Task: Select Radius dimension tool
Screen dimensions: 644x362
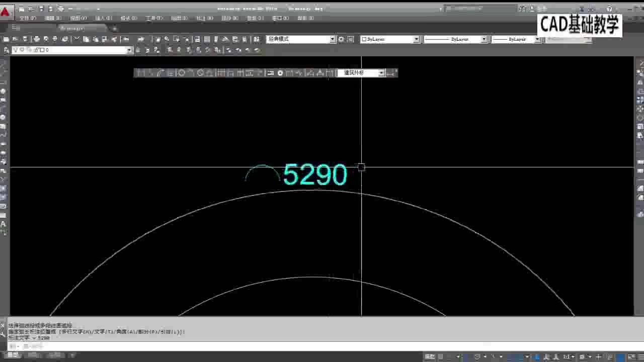Action: click(x=182, y=73)
